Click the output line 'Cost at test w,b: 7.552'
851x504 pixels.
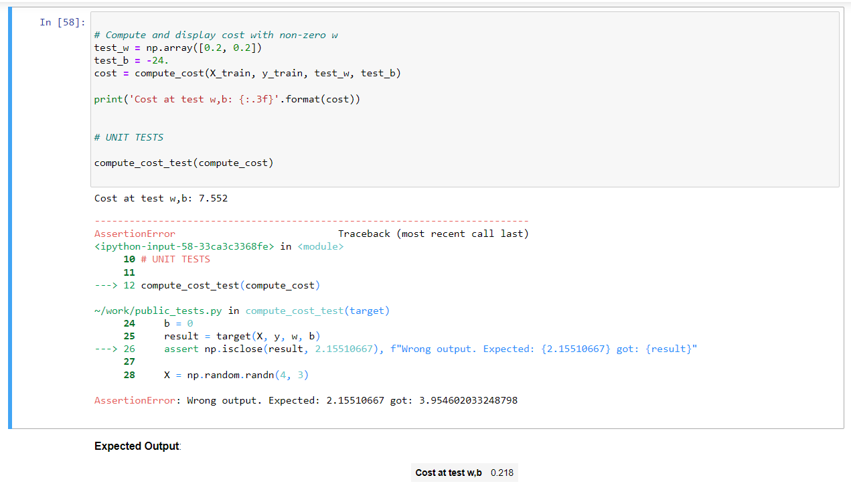pos(161,198)
